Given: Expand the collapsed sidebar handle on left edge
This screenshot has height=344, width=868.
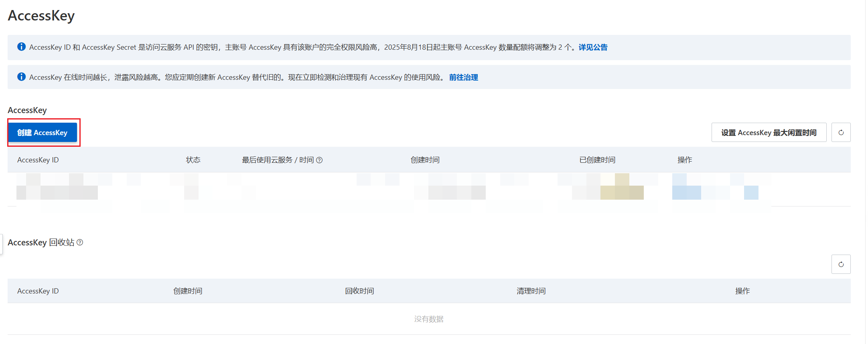Looking at the screenshot, I should coord(1,244).
